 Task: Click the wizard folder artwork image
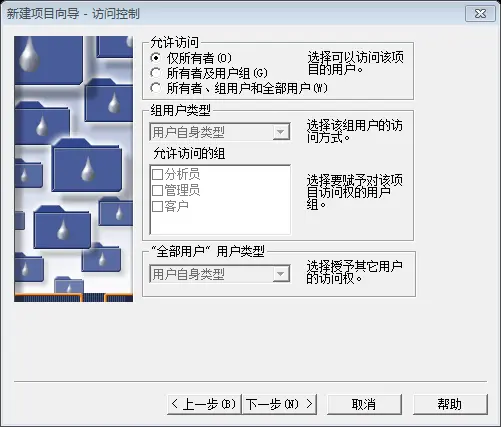(x=73, y=169)
